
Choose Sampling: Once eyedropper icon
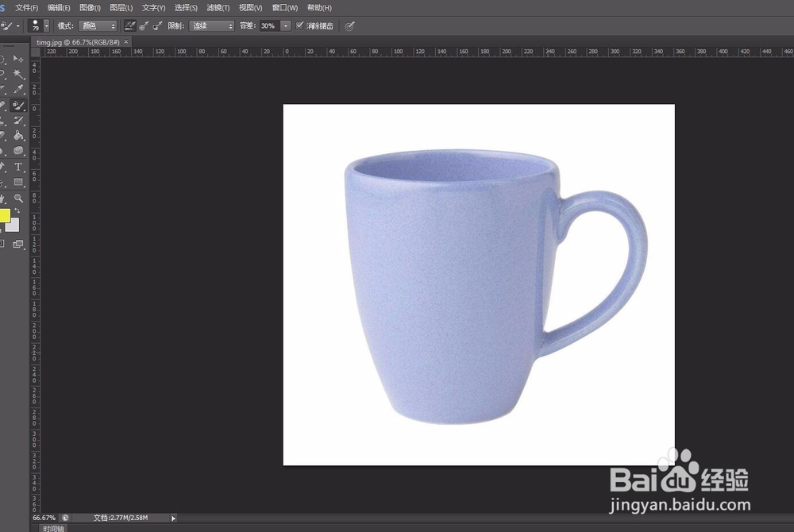pyautogui.click(x=144, y=26)
